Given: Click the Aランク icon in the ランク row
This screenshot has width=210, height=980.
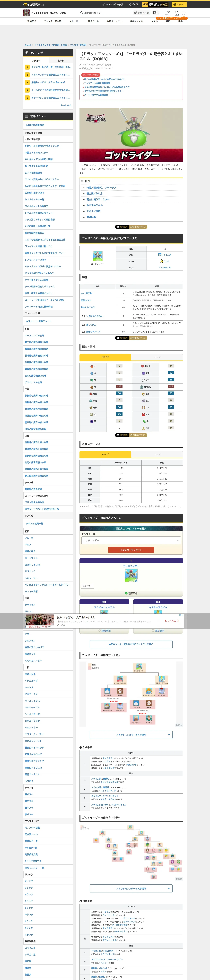Looking at the screenshot, I should click(x=162, y=261).
